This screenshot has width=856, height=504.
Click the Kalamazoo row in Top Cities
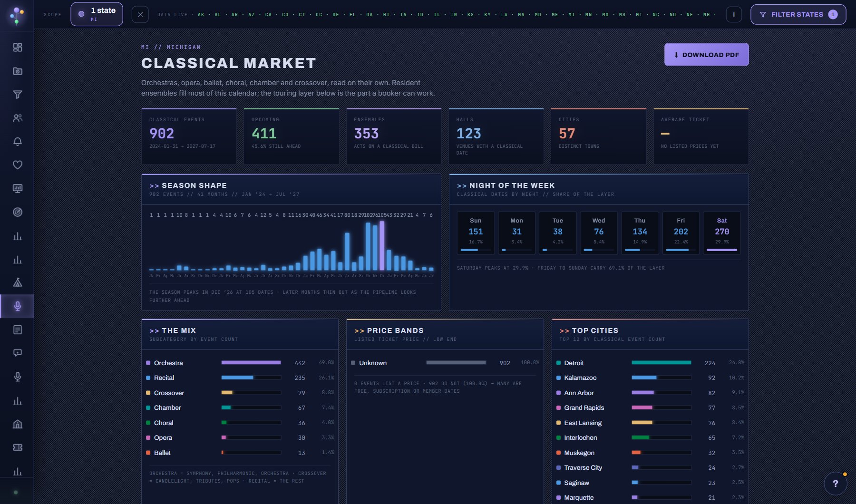point(650,378)
